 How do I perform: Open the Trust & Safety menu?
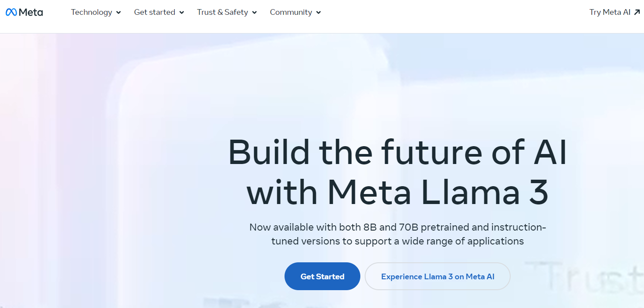(x=222, y=12)
